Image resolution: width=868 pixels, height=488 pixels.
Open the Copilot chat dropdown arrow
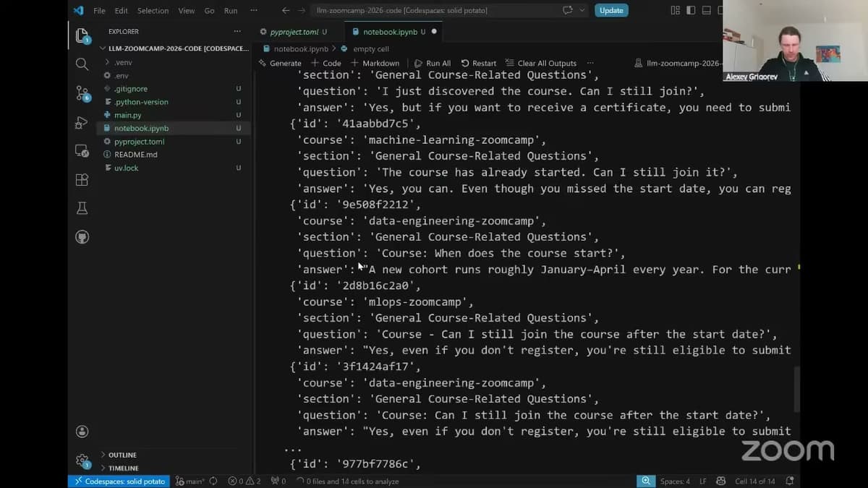[x=582, y=10]
